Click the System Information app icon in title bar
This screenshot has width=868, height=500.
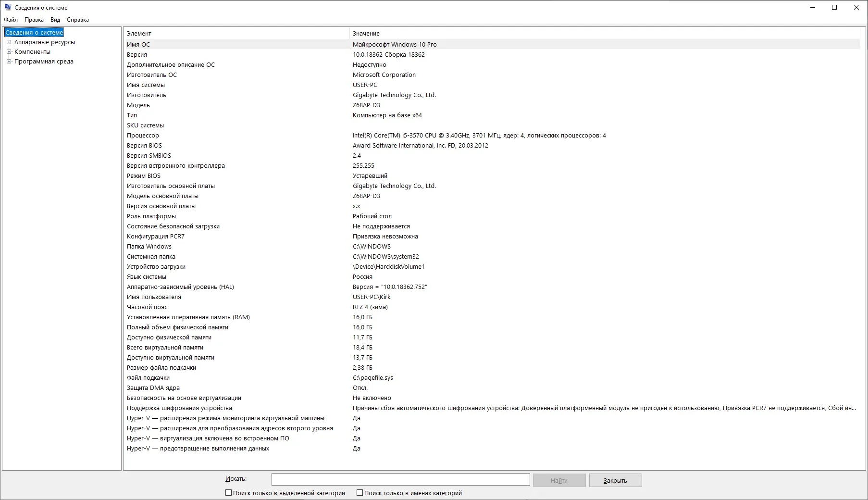(8, 7)
